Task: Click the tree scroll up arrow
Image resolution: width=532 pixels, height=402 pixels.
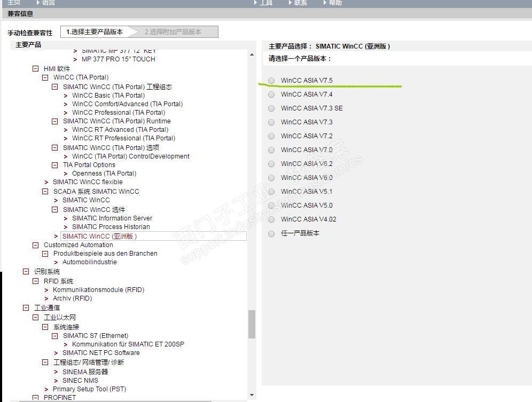Action: [x=252, y=54]
